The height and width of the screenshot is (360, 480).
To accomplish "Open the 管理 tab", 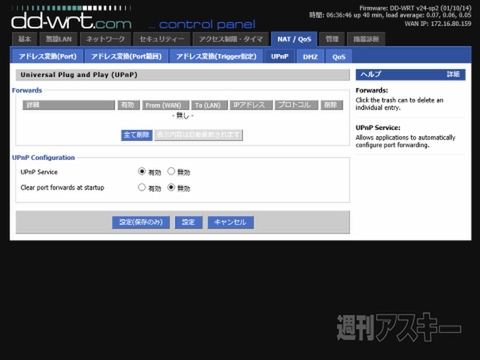I will tap(332, 39).
